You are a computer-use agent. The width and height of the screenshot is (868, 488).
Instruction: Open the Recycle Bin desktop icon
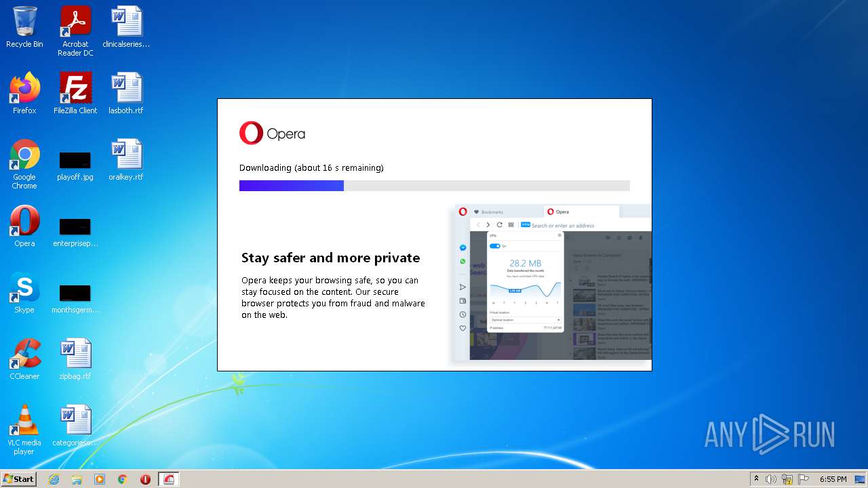click(24, 27)
